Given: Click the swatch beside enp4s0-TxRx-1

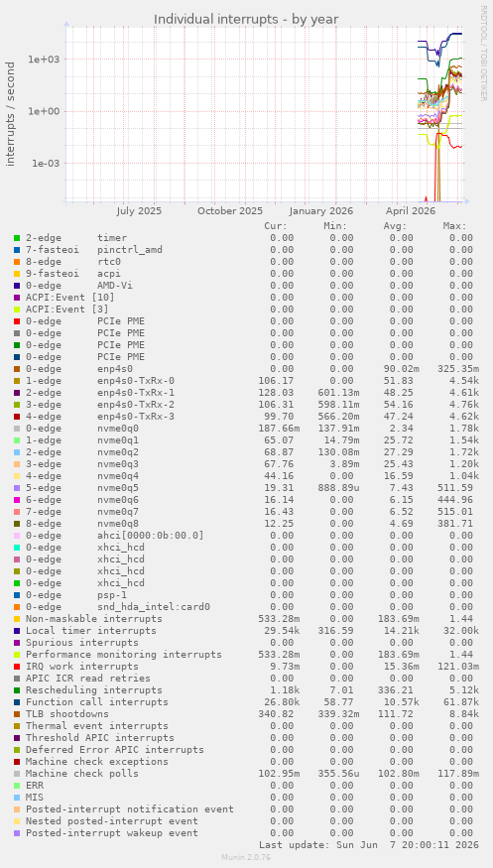Looking at the screenshot, I should pos(17,393).
